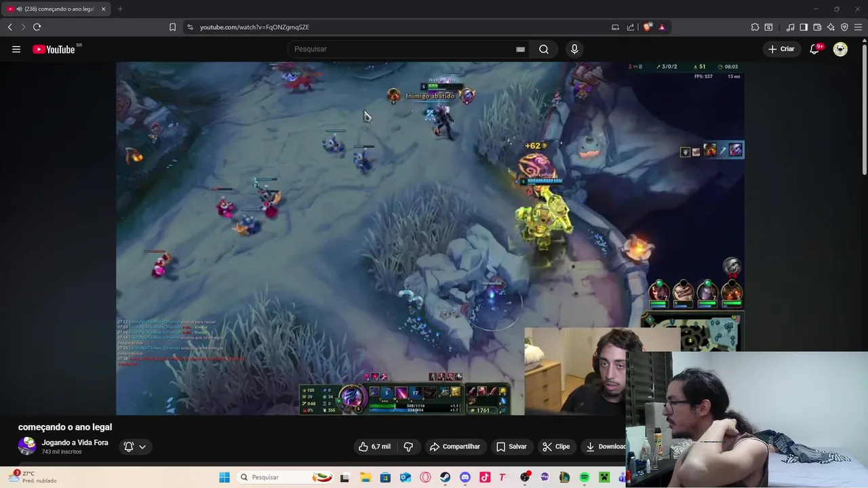Click the Download button
Screen dimensions: 868x488
coord(604,447)
